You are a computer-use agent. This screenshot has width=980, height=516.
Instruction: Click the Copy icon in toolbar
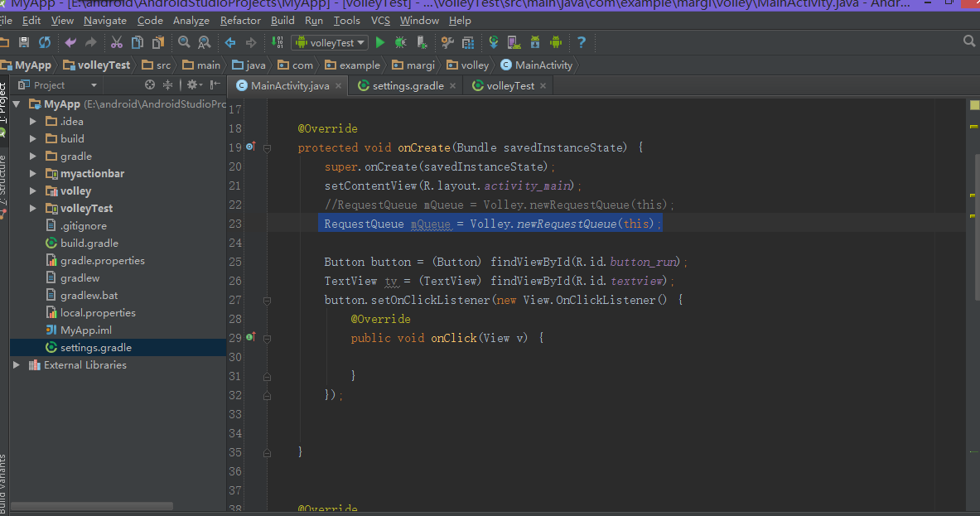coord(138,42)
